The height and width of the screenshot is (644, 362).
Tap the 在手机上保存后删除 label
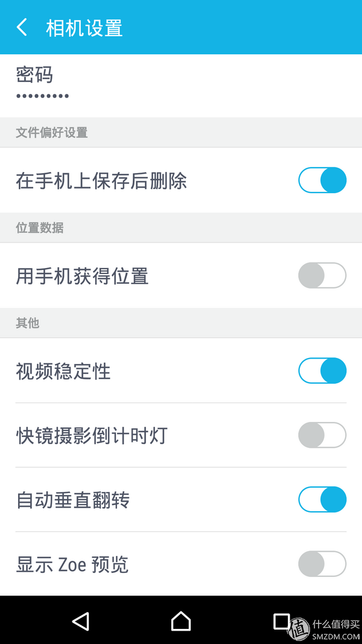pyautogui.click(x=101, y=181)
